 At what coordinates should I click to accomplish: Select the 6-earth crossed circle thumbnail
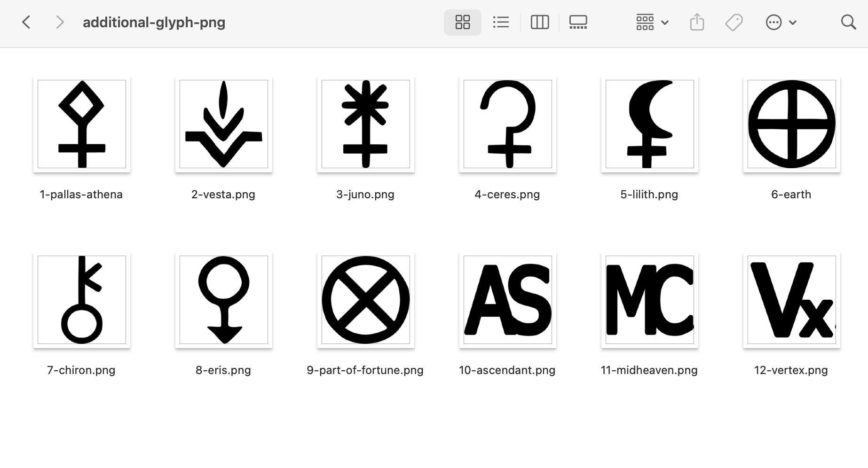point(792,124)
